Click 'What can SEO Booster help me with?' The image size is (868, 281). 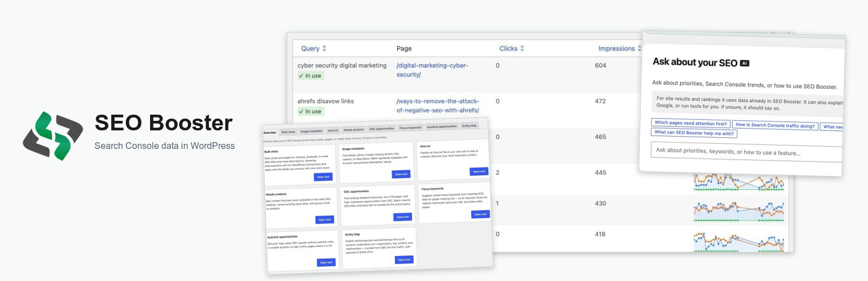coord(694,133)
